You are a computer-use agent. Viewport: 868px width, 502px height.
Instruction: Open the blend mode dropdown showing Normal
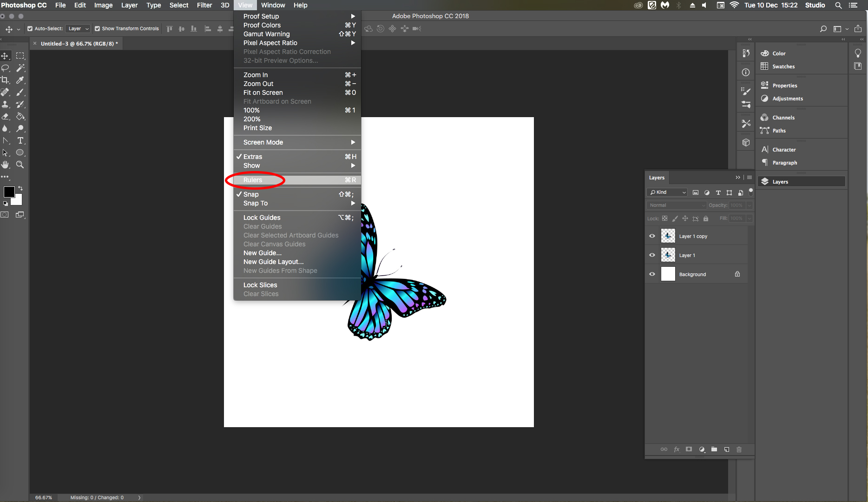pyautogui.click(x=676, y=205)
